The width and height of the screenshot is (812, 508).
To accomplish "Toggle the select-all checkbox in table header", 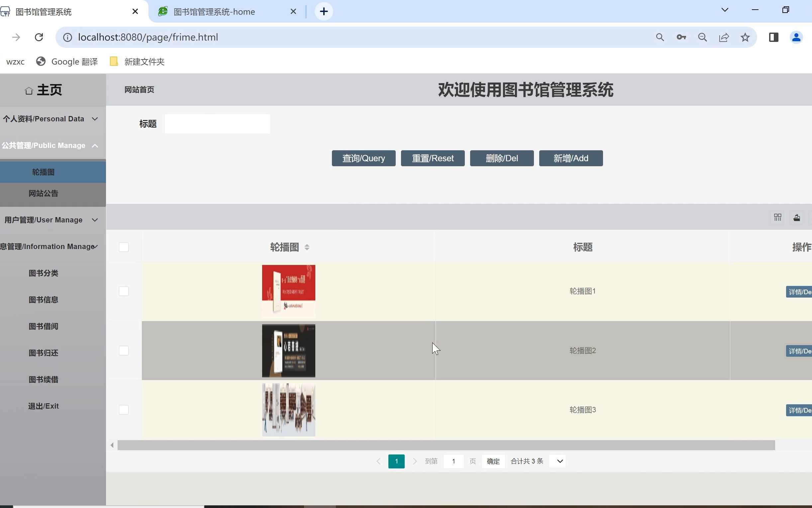I will tap(123, 247).
